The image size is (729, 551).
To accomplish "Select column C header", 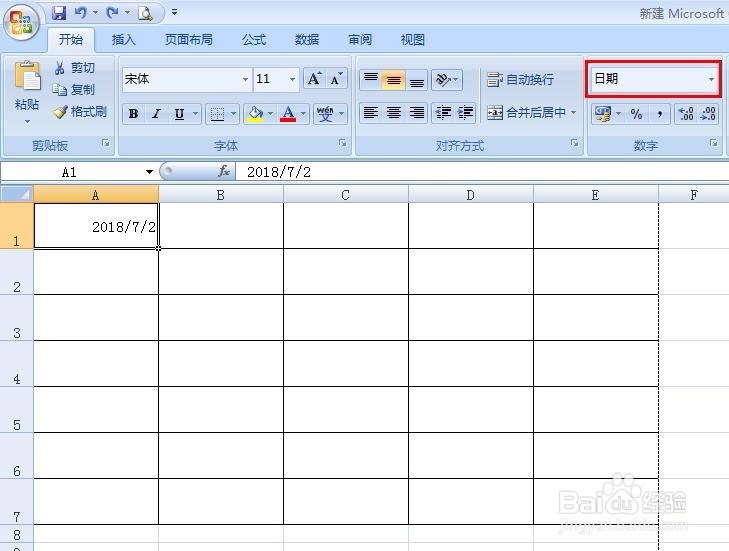I will click(x=345, y=195).
